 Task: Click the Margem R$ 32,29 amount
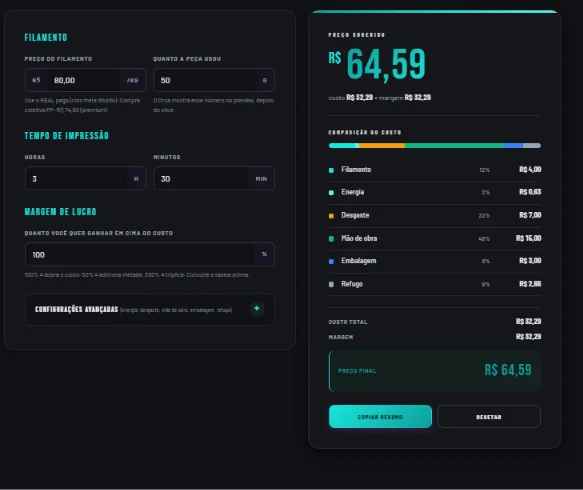[528, 336]
